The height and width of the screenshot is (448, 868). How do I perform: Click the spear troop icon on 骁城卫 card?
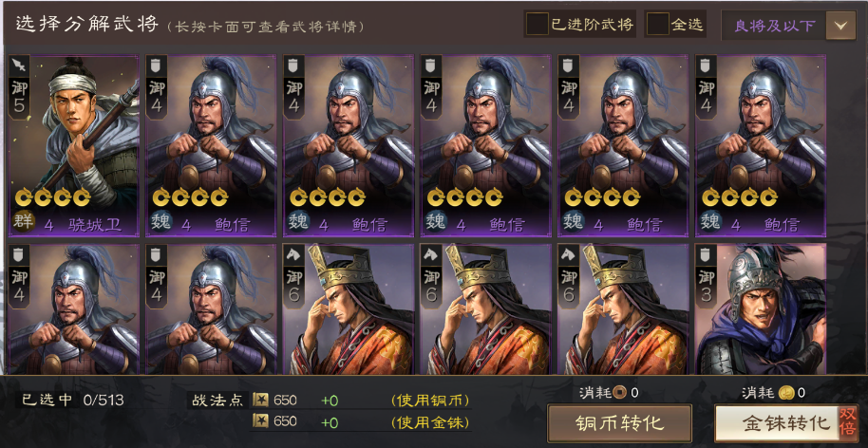[x=18, y=66]
